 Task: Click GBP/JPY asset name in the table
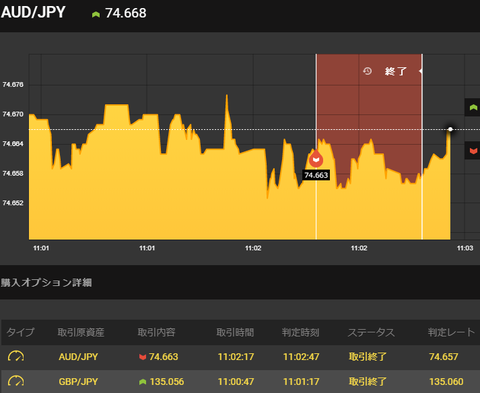(78, 382)
